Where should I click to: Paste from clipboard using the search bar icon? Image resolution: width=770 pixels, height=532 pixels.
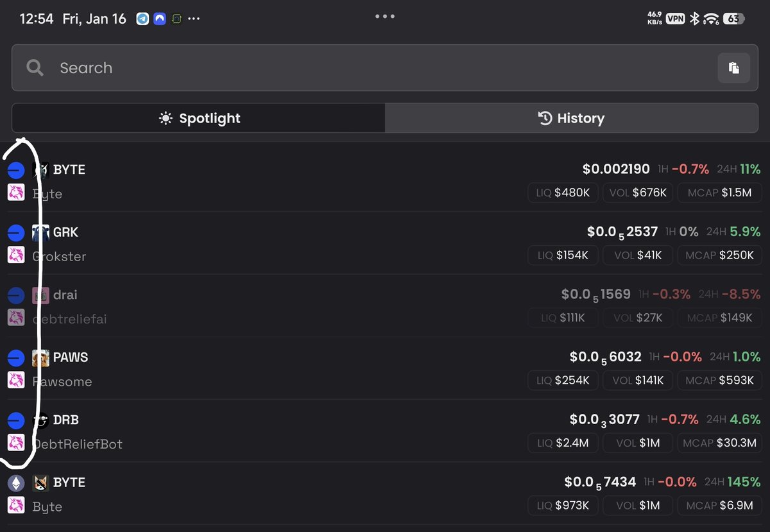[x=733, y=67]
